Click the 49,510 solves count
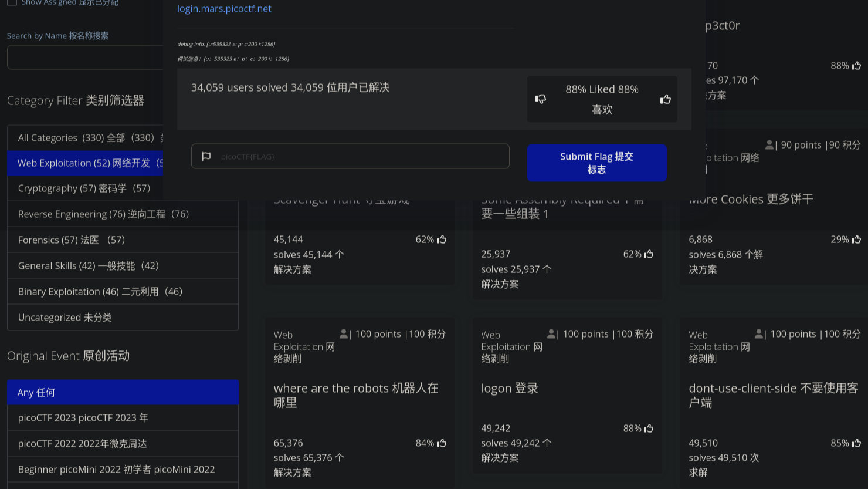868x489 pixels. click(703, 443)
